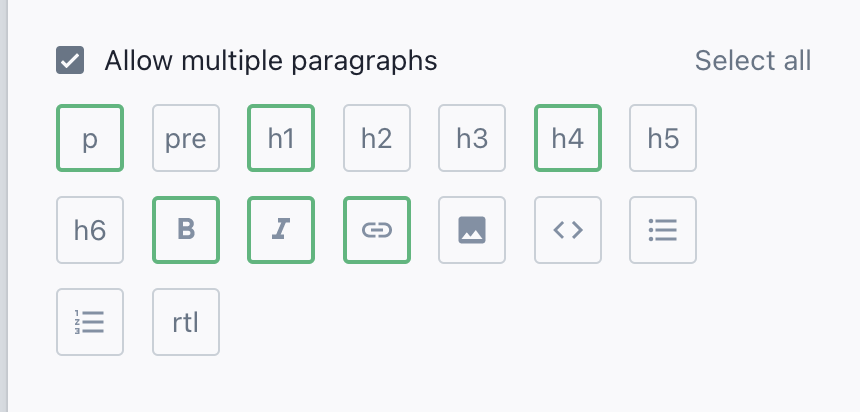Image resolution: width=860 pixels, height=412 pixels.
Task: Enable the pre format option
Action: click(x=186, y=138)
